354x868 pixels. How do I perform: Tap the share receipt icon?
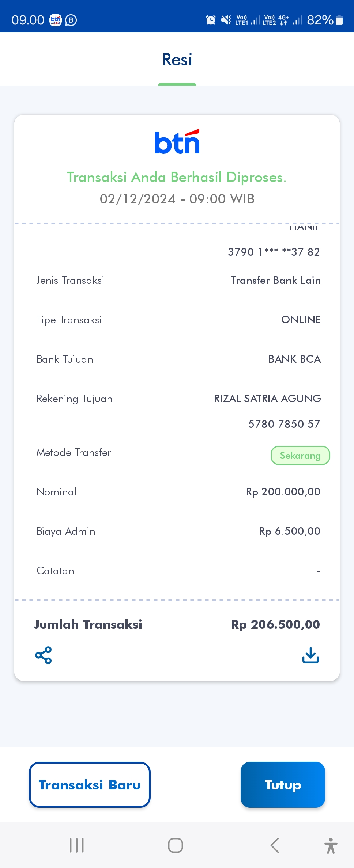pyautogui.click(x=44, y=655)
